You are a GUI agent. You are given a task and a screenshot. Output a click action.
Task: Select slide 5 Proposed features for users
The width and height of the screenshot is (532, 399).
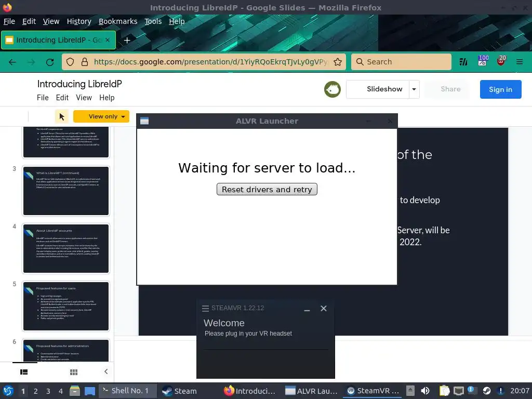pos(66,307)
